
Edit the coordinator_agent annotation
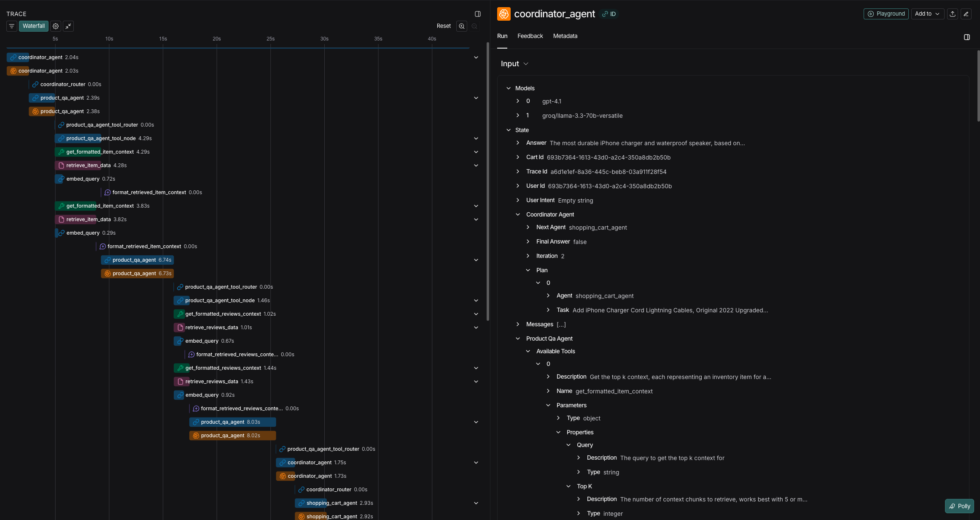click(x=966, y=14)
